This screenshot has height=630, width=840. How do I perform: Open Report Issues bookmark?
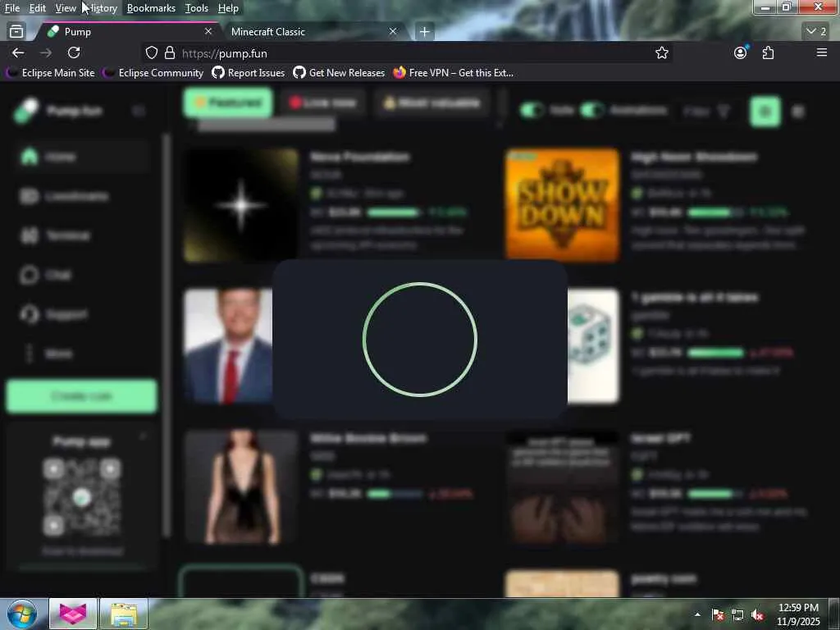pyautogui.click(x=249, y=72)
